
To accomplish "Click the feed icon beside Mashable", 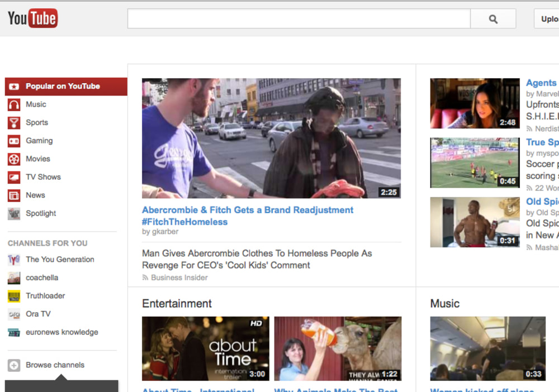I will (529, 247).
